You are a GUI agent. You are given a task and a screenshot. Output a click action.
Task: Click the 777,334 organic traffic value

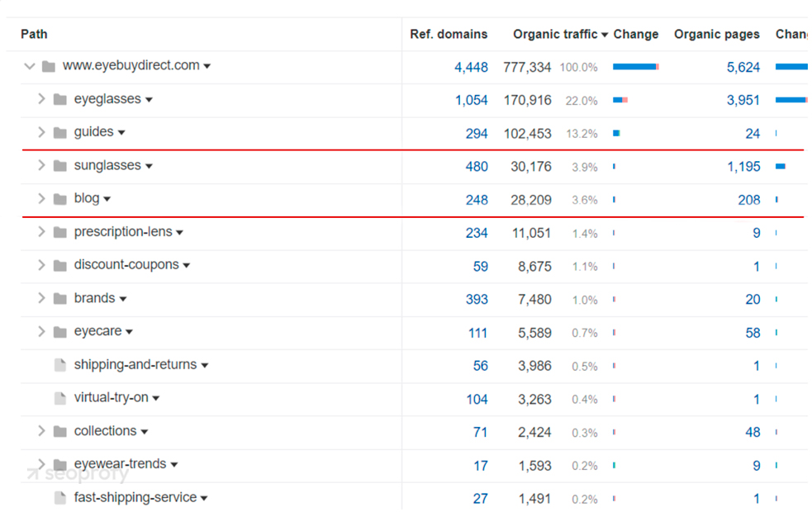527,67
